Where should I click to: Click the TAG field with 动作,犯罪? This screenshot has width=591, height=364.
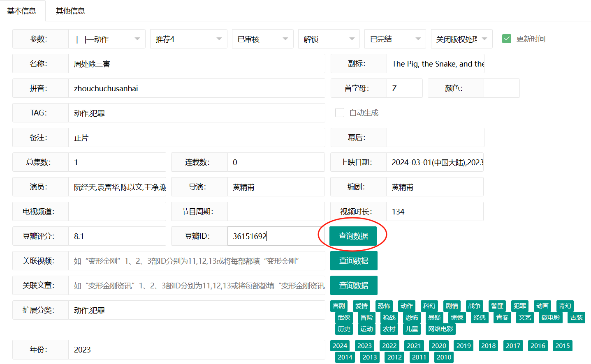(197, 113)
